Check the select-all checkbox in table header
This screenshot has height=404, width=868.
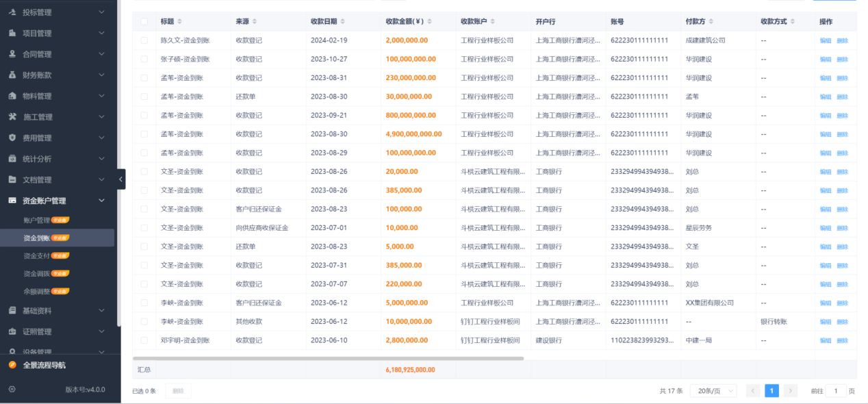tap(143, 21)
